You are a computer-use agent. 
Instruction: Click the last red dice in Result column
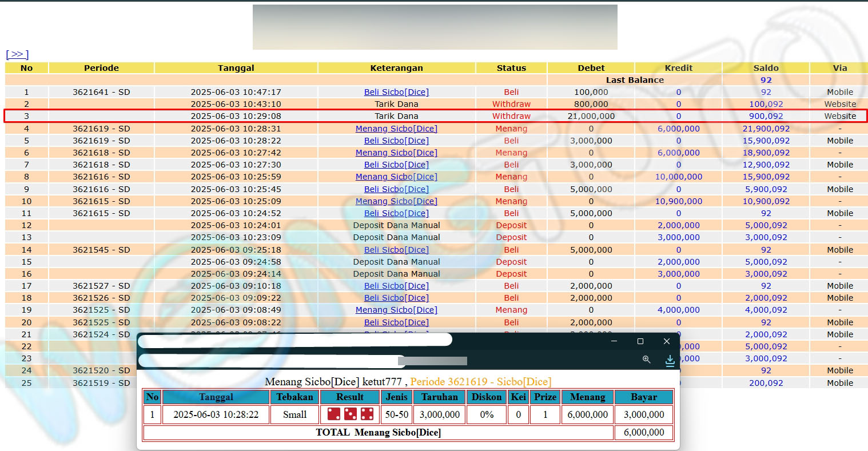click(367, 414)
